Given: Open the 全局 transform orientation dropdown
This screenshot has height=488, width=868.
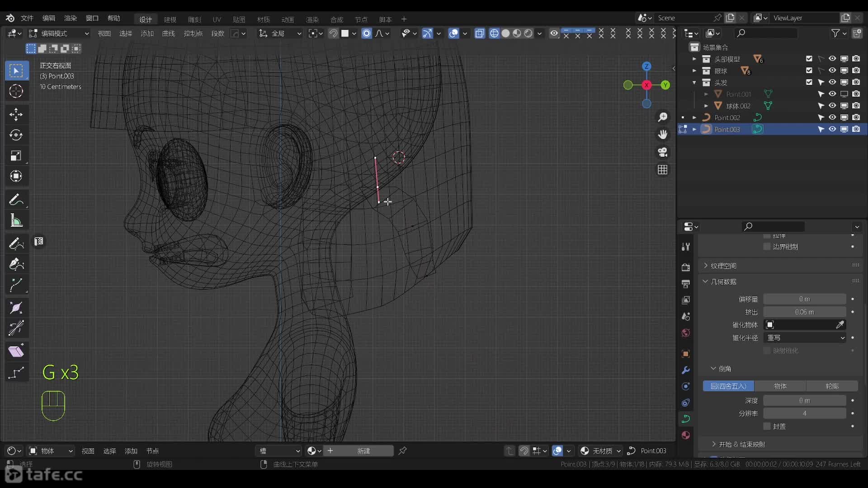Looking at the screenshot, I should pyautogui.click(x=279, y=33).
